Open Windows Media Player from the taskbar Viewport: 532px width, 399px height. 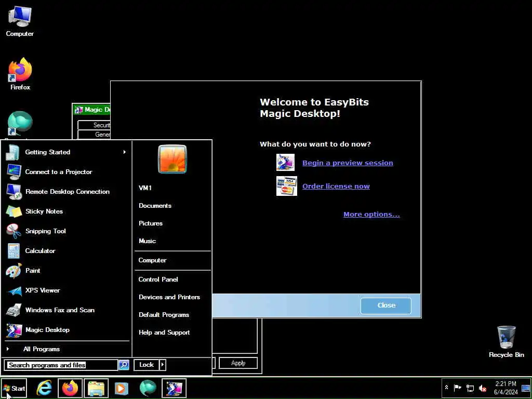pyautogui.click(x=121, y=388)
